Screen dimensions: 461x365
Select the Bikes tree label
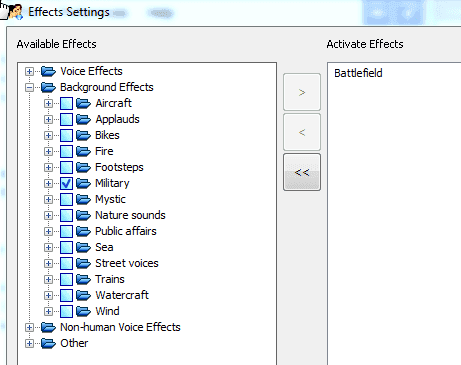[107, 135]
